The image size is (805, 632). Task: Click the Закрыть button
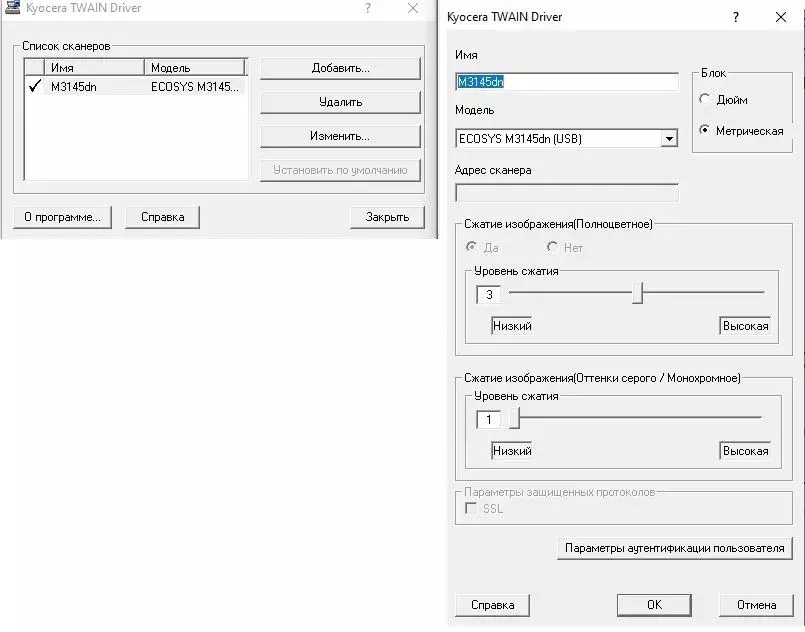[x=387, y=217]
